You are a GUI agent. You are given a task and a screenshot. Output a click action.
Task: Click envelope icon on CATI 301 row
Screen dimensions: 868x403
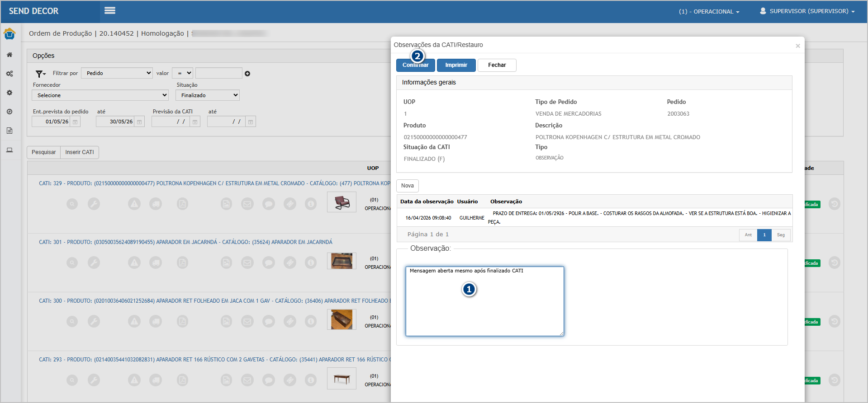tap(247, 263)
